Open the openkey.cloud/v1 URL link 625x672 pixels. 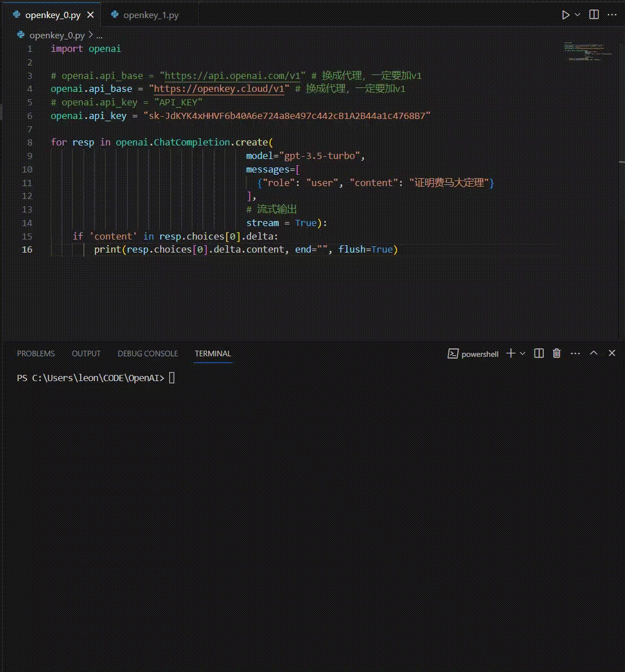pyautogui.click(x=219, y=89)
